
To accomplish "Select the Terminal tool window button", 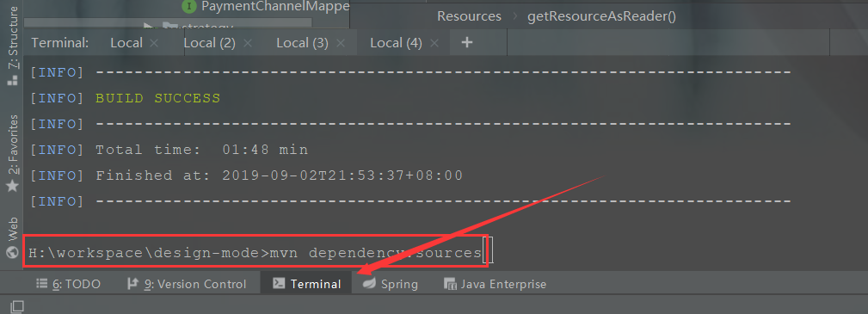I will (306, 284).
